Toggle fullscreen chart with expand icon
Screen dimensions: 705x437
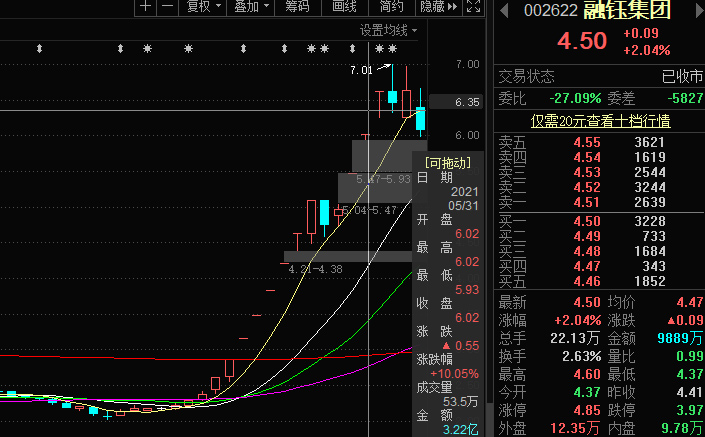pos(475,6)
